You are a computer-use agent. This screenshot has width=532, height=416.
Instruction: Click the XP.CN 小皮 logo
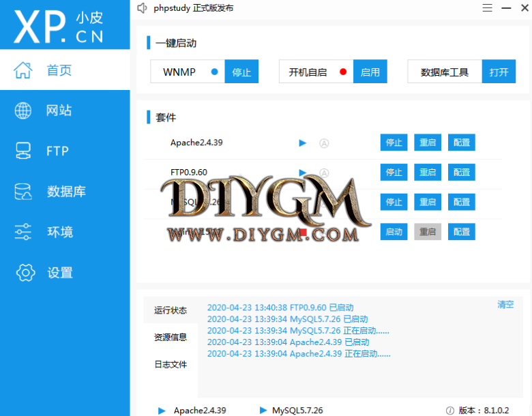click(59, 27)
